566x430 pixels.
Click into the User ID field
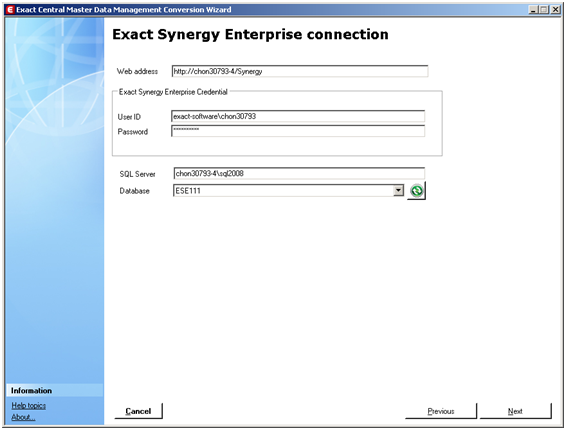(x=298, y=116)
